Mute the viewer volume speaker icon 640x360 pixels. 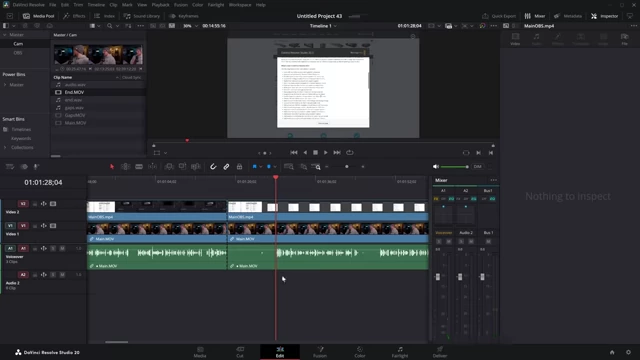(436, 167)
